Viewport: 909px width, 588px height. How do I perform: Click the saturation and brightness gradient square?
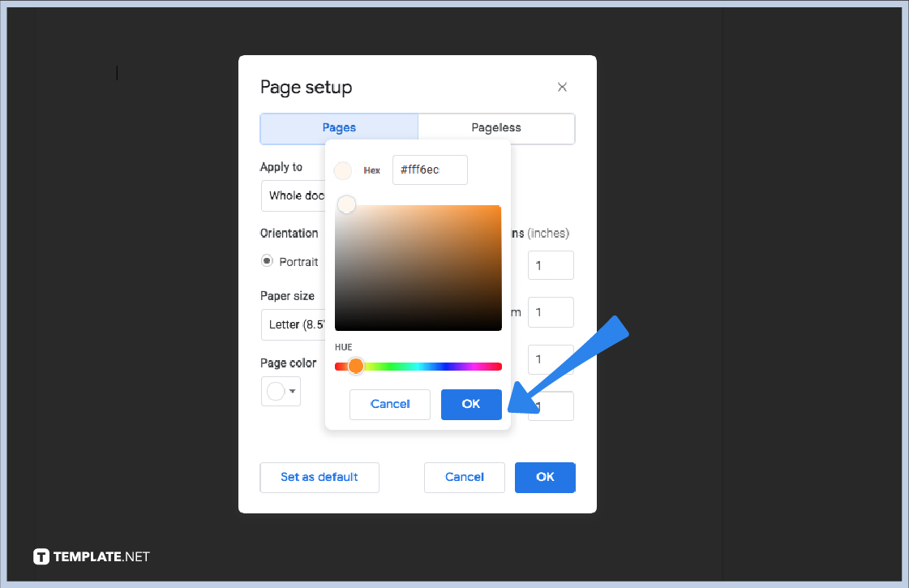point(418,268)
